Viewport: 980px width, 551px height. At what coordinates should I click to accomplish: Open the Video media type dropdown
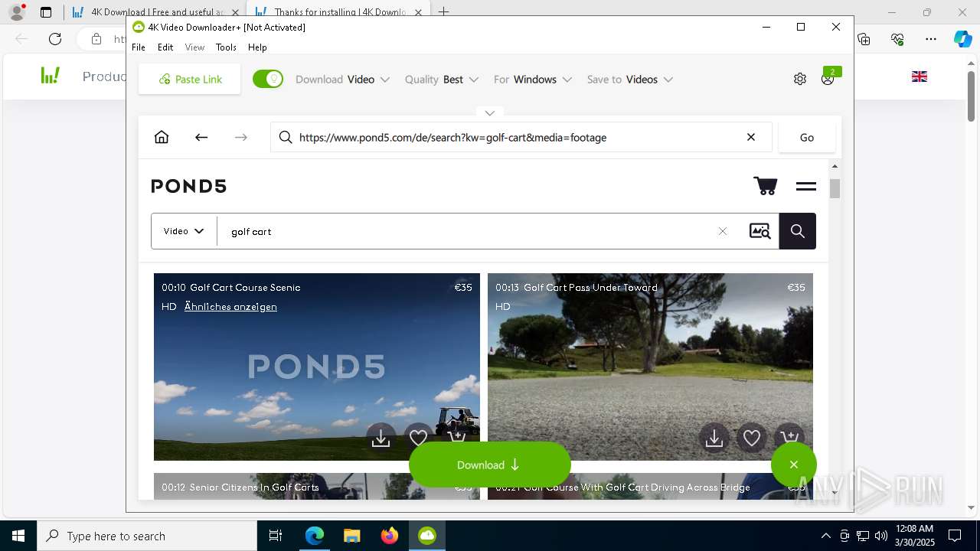pos(184,231)
